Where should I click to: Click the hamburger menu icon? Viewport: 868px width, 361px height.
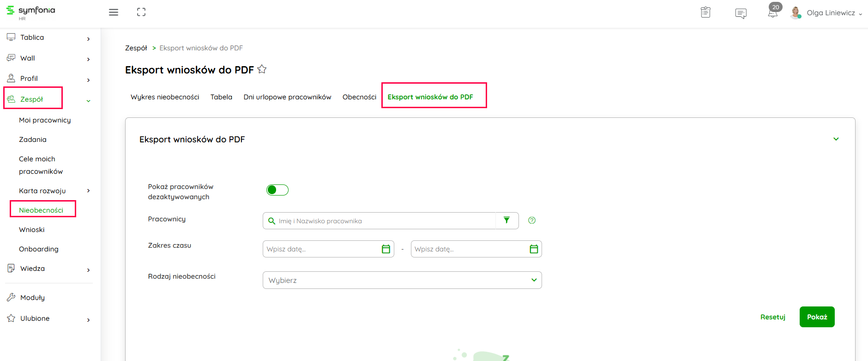[114, 12]
